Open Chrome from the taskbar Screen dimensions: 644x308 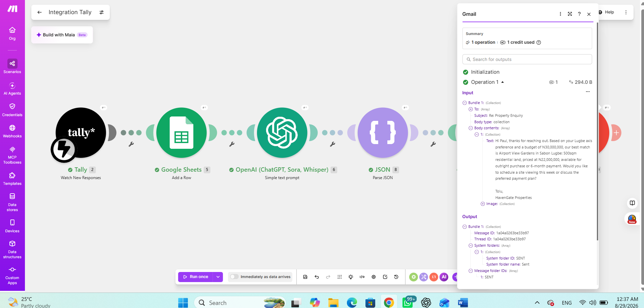pyautogui.click(x=389, y=303)
